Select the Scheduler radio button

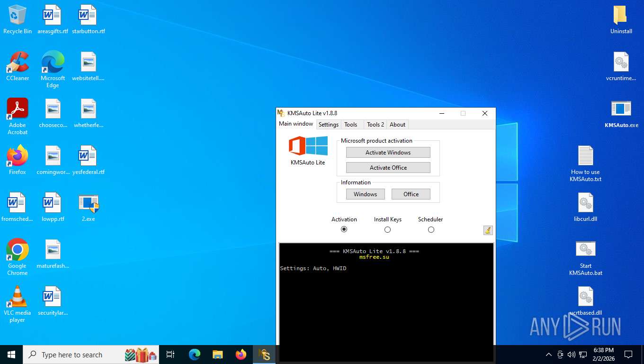431,229
